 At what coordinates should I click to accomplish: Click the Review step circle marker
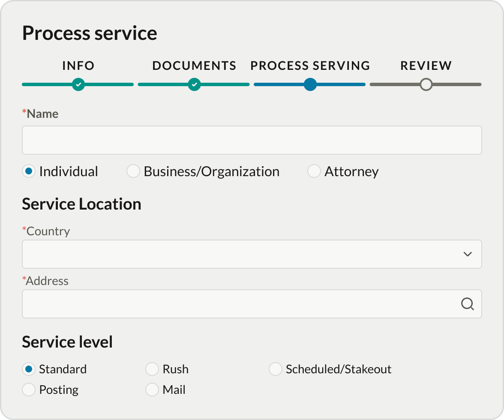pos(426,84)
